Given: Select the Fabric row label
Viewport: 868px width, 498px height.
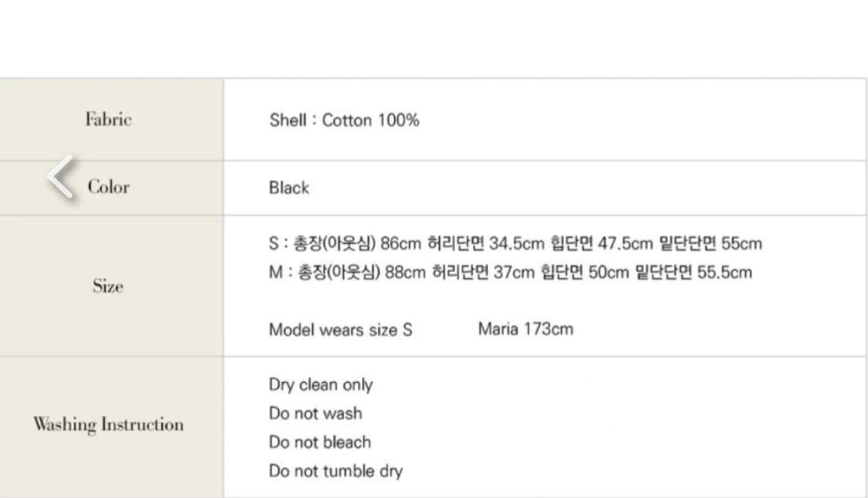Looking at the screenshot, I should (108, 120).
